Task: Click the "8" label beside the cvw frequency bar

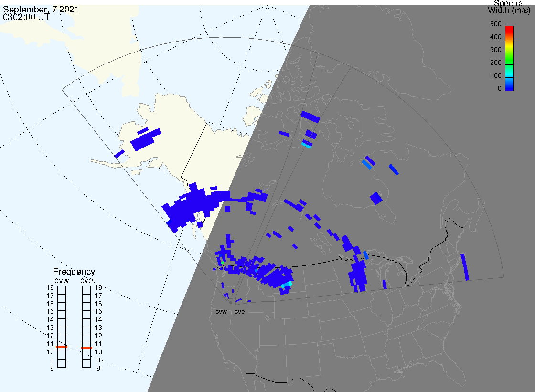Action: (52, 369)
